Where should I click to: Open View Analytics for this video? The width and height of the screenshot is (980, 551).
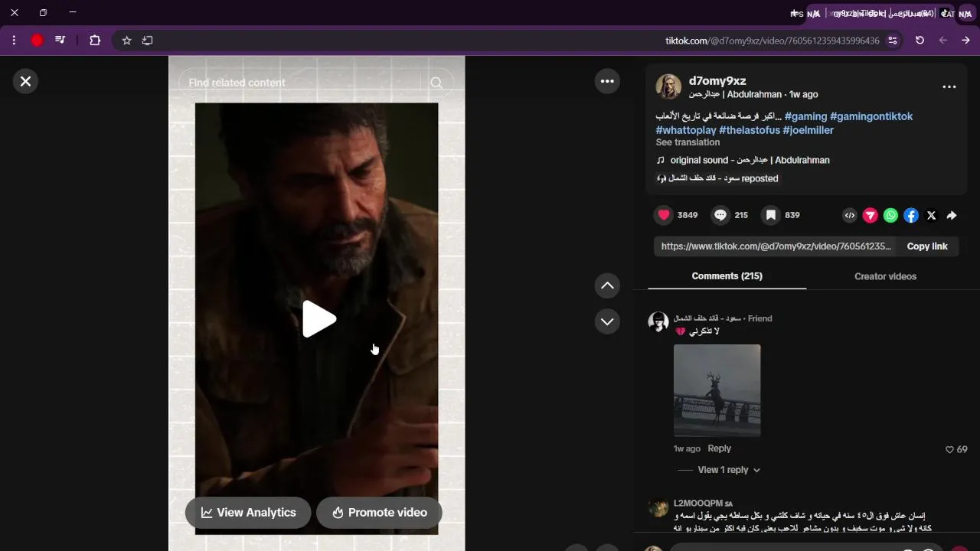tap(248, 513)
